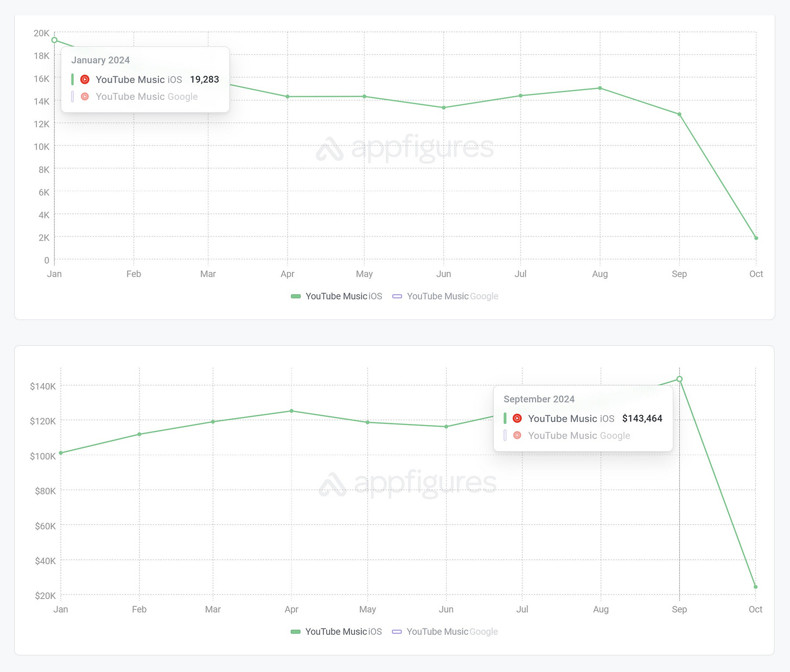The width and height of the screenshot is (790, 672).
Task: Select June data point in bottom revenue chart
Action: 446,427
